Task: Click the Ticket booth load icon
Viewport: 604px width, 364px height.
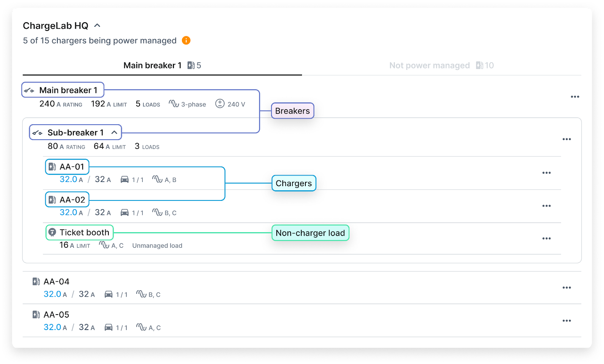Action: point(52,233)
